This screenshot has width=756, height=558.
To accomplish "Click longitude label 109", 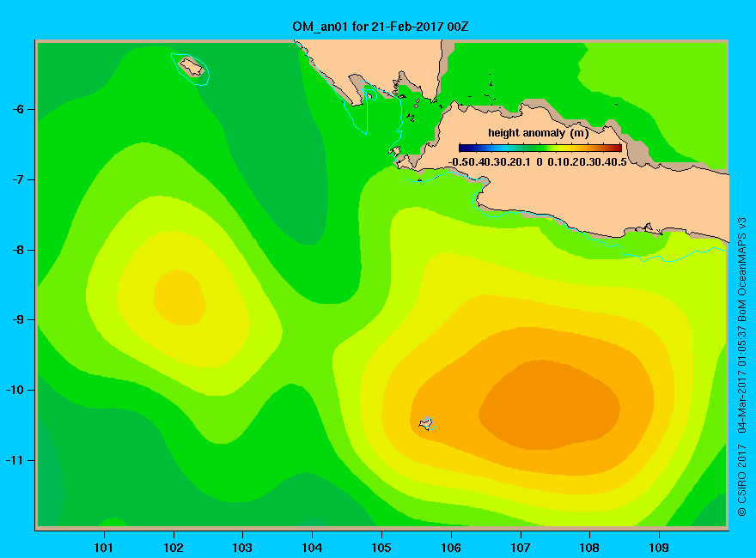I will tap(659, 548).
